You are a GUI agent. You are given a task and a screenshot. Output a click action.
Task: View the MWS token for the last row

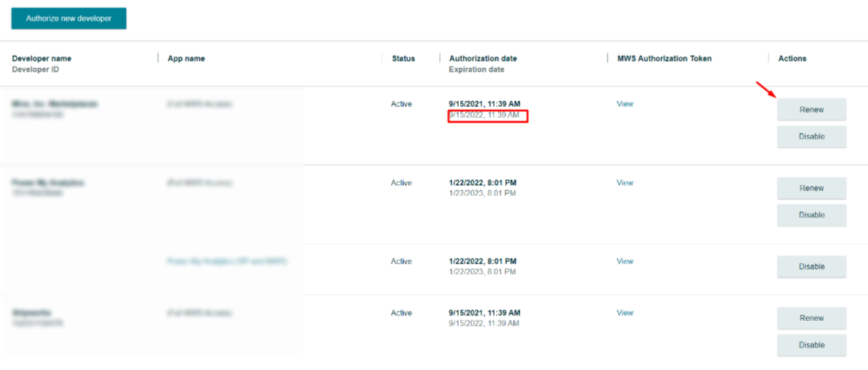click(x=625, y=313)
